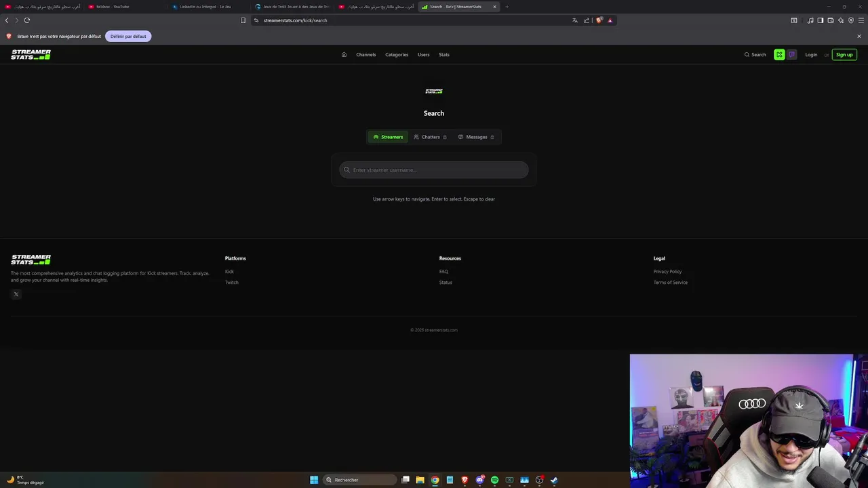
Task: Click the StreamerStats logo in header
Action: pos(31,55)
